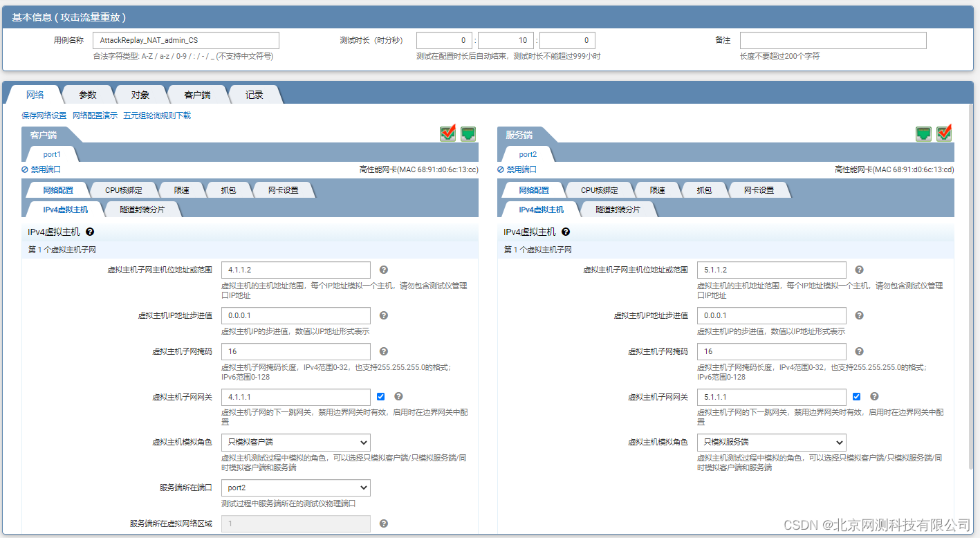This screenshot has height=538, width=980.
Task: Click 禁用端口 link under port2
Action: pyautogui.click(x=517, y=169)
